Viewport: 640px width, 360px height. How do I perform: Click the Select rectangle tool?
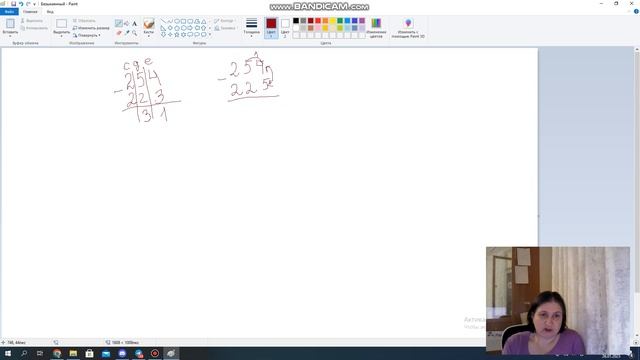tap(62, 24)
